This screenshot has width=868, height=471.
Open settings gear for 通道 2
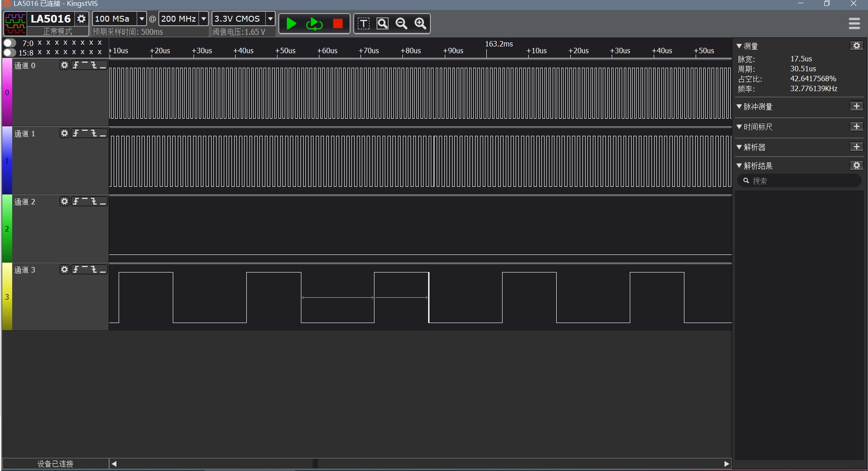click(65, 202)
